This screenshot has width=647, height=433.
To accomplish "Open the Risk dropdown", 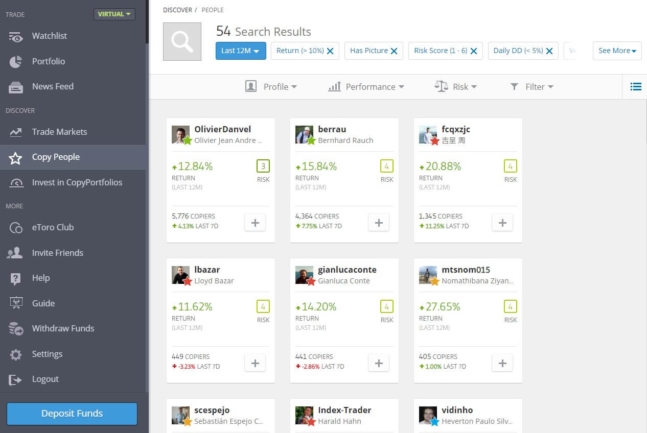I will (456, 87).
